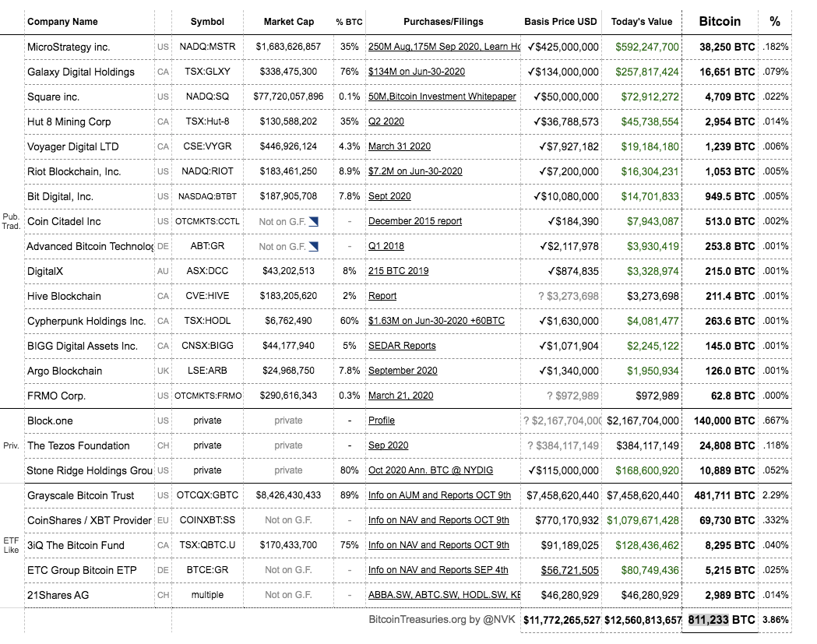Select the '$168,600,920' today's value cell

pyautogui.click(x=642, y=470)
